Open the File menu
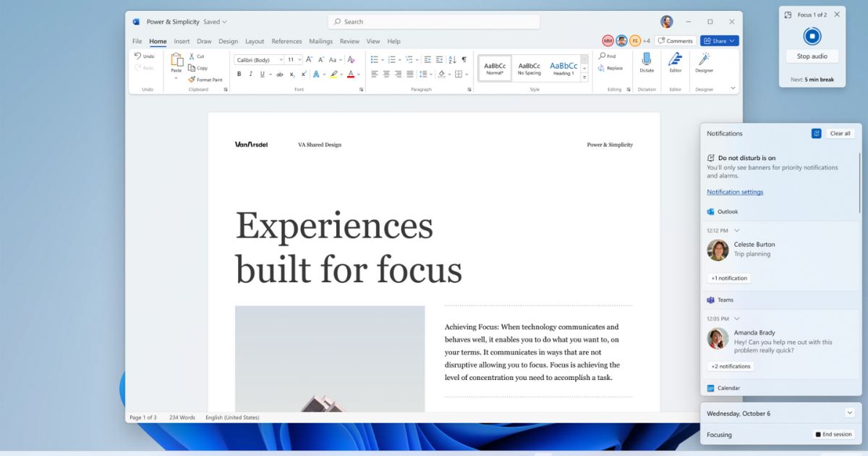Image resolution: width=868 pixels, height=456 pixels. pos(137,41)
